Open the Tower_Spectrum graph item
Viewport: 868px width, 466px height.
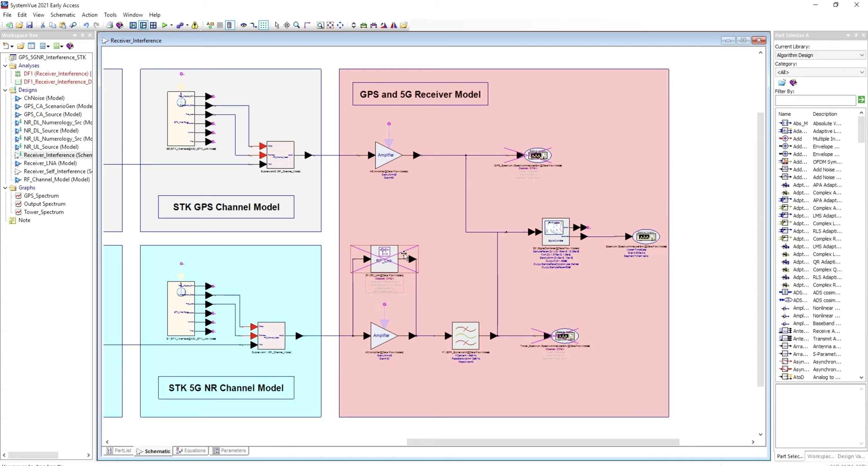click(x=43, y=212)
